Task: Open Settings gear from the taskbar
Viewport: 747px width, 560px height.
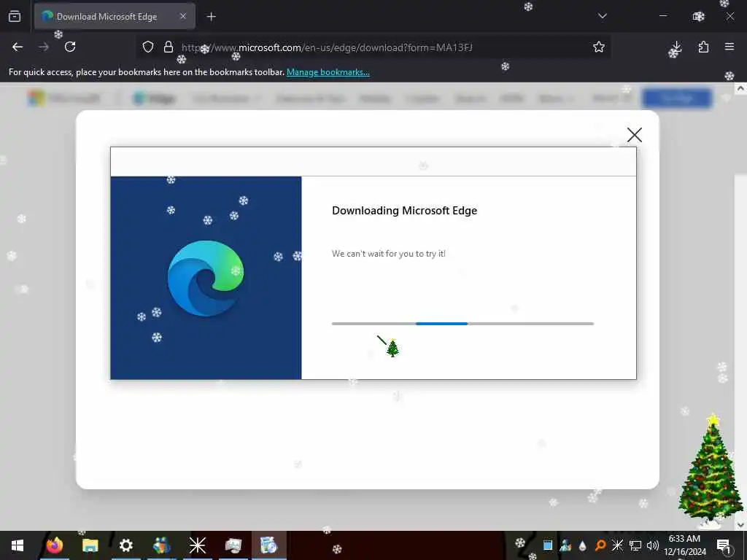Action: [x=125, y=545]
